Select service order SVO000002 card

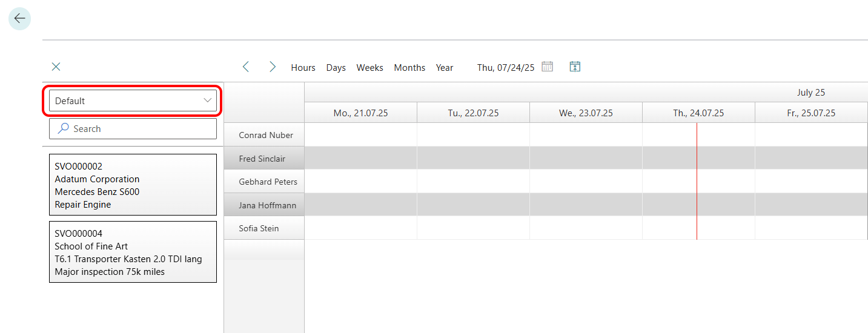[x=133, y=185]
